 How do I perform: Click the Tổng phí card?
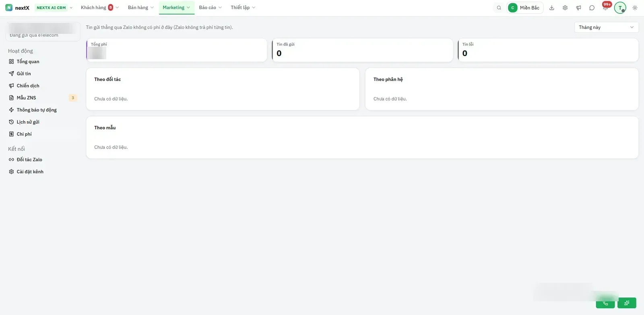coord(177,50)
